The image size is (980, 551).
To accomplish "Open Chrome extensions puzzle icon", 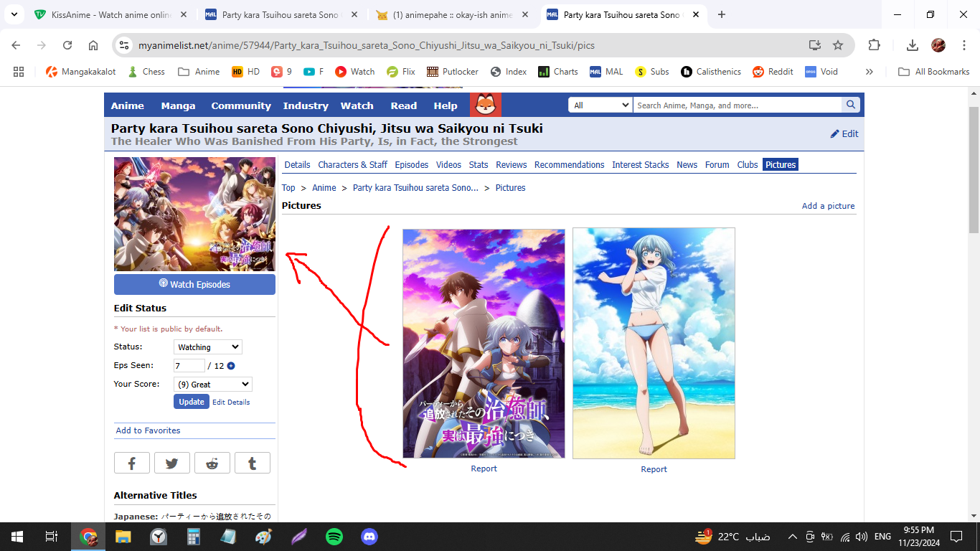I will [x=874, y=45].
